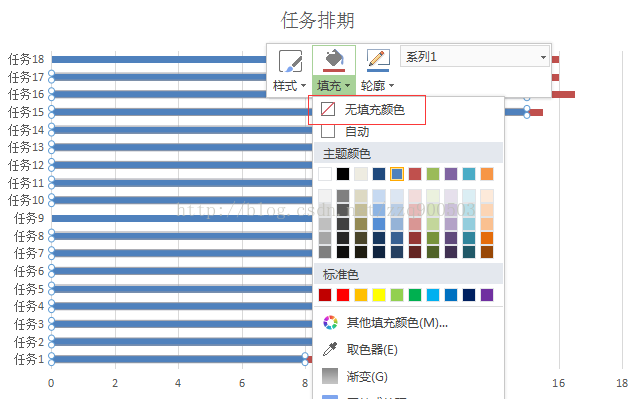Viewport: 632px width, 399px height.
Task: Click horizontal axis value 4
Action: [x=178, y=383]
